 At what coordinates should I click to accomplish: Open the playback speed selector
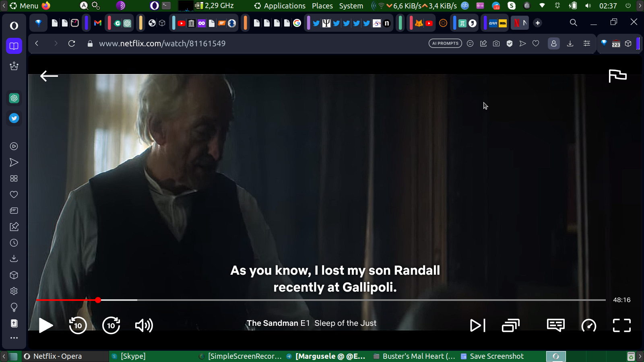[x=589, y=325]
